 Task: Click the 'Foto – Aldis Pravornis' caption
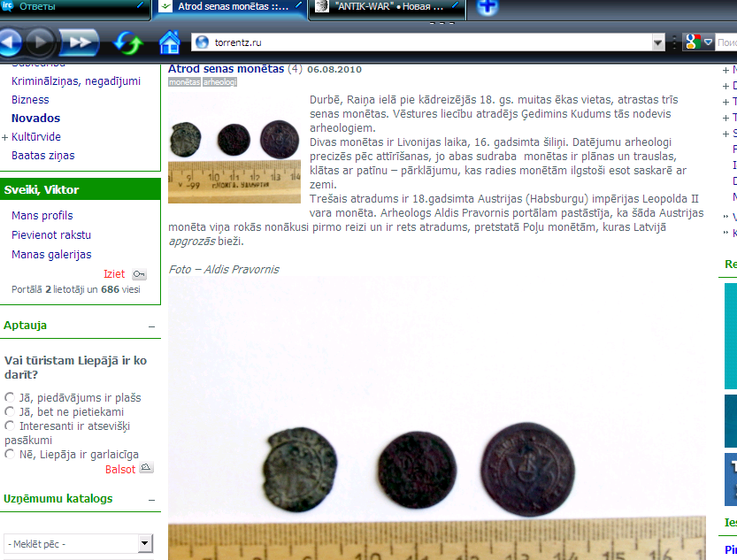tap(224, 270)
